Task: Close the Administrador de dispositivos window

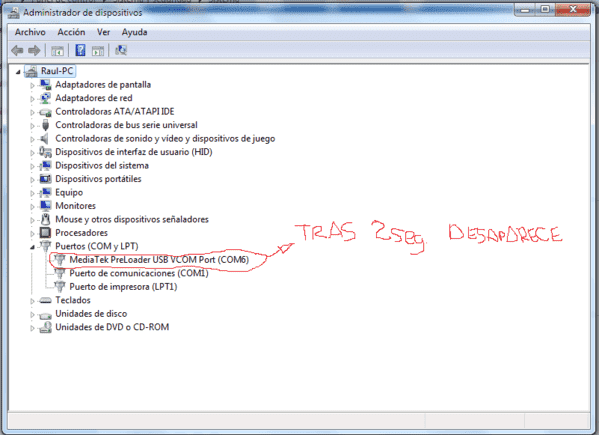Action: click(573, 10)
